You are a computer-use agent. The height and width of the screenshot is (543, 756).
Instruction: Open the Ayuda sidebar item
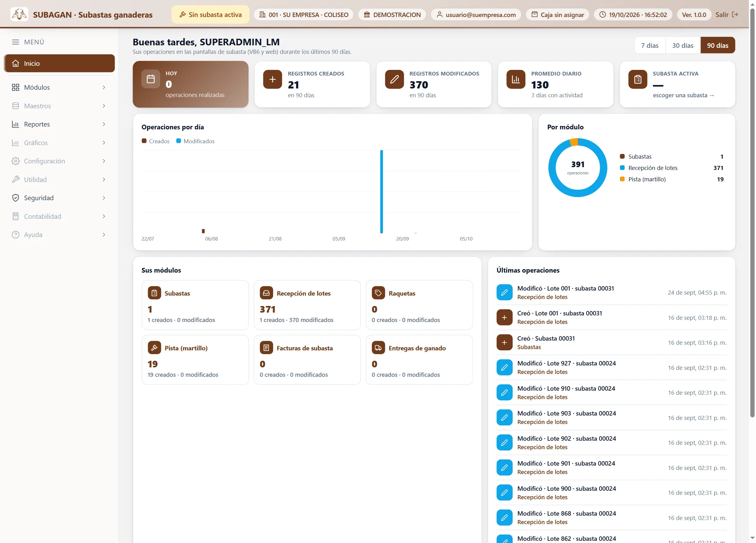[59, 235]
